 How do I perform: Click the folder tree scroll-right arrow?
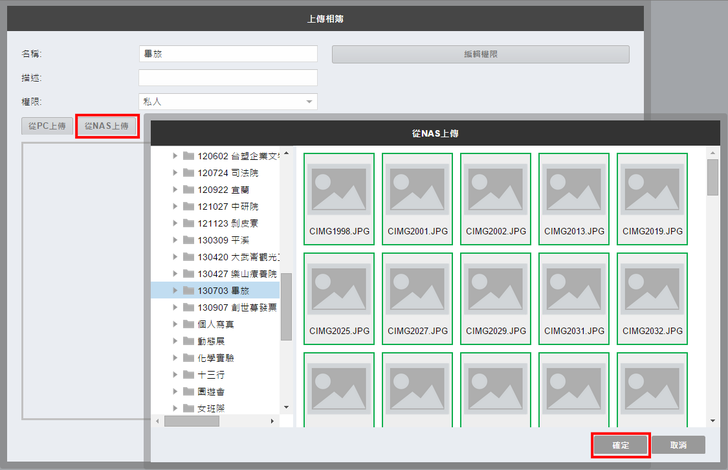tap(272, 421)
